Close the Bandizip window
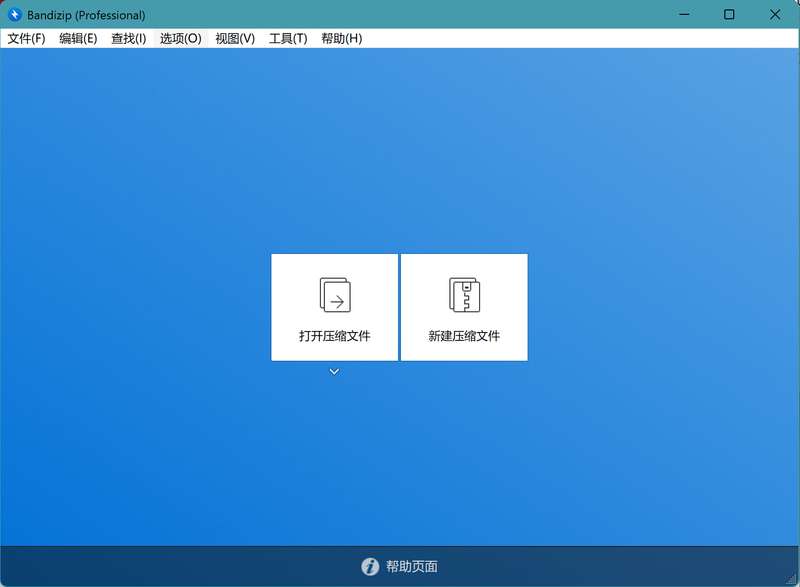This screenshot has height=587, width=800. point(775,15)
